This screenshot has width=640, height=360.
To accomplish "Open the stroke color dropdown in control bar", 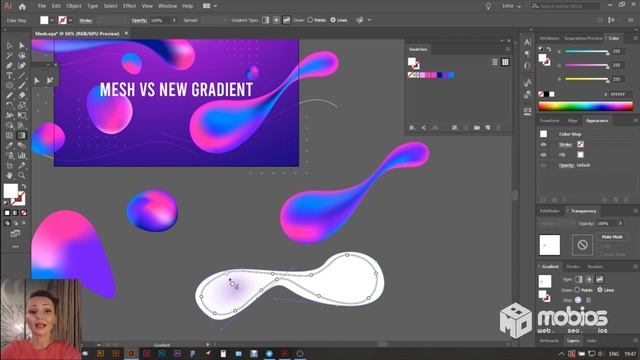I will point(71,20).
